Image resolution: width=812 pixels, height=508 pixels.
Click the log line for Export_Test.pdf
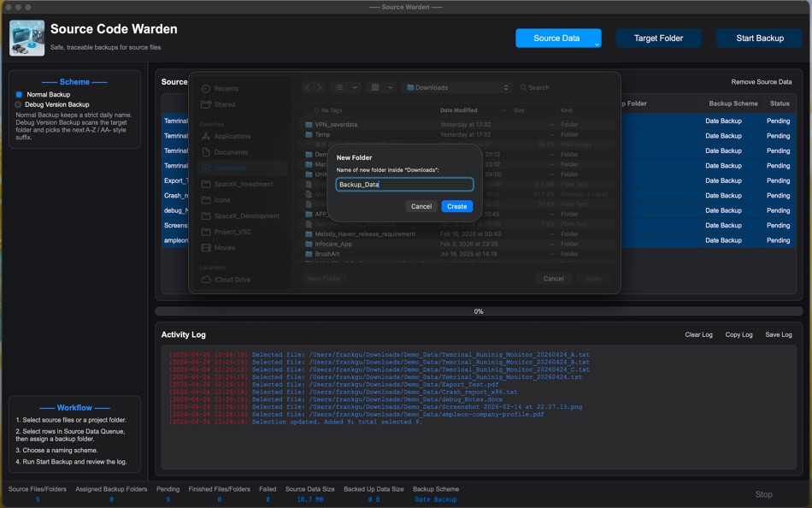tap(333, 385)
